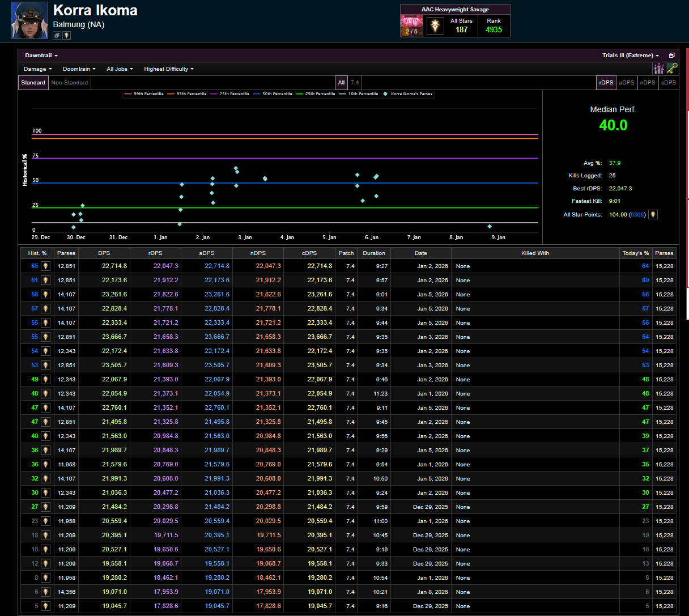
Task: Click the lodestone link icon under character name
Action: 57,36
